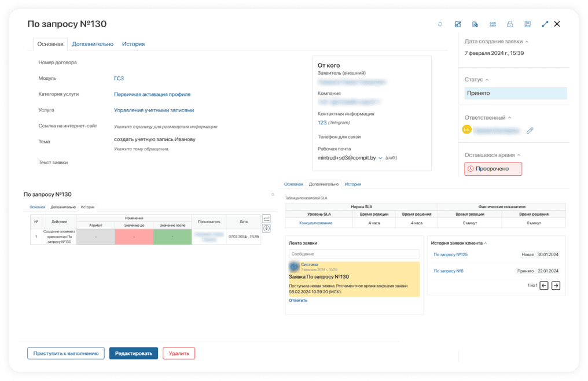Open the ГСЗ module link
588x381 pixels.
[x=119, y=78]
